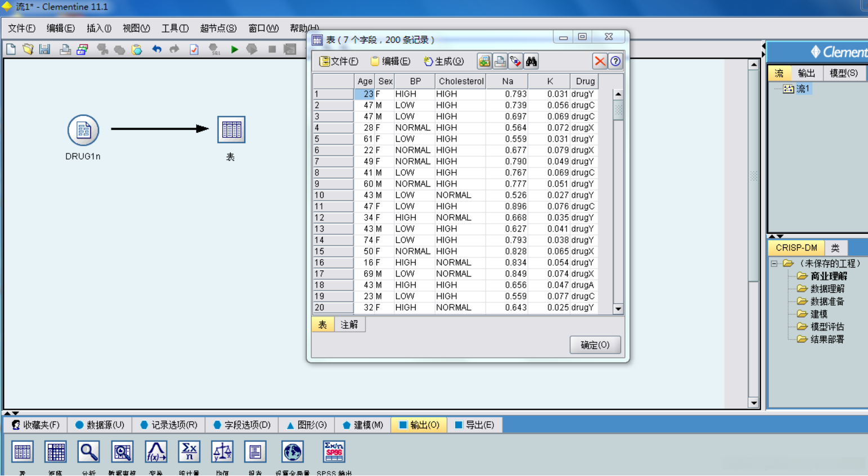The width and height of the screenshot is (868, 476).
Task: Select the 模型评估 folder in the project tree
Action: tap(821, 327)
